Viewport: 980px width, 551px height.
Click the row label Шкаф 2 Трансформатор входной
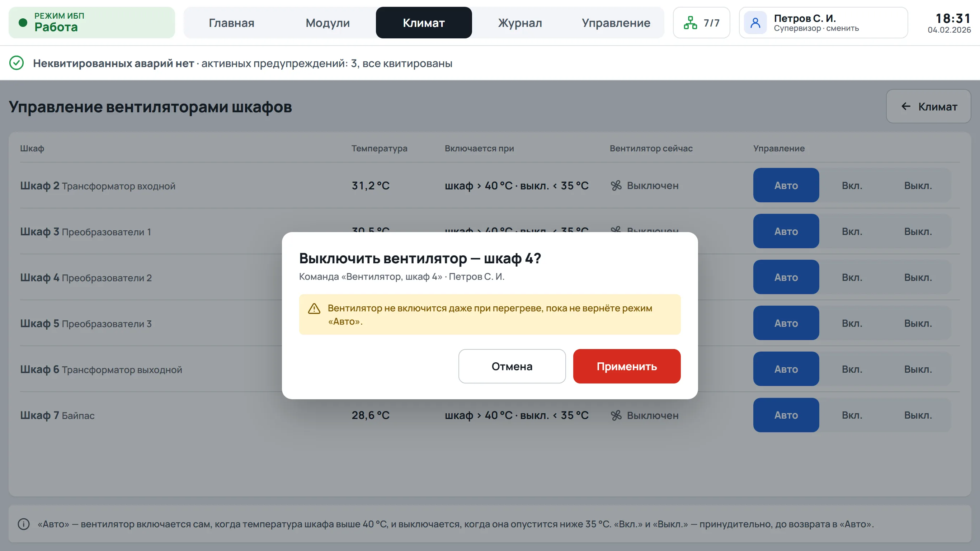tap(98, 186)
